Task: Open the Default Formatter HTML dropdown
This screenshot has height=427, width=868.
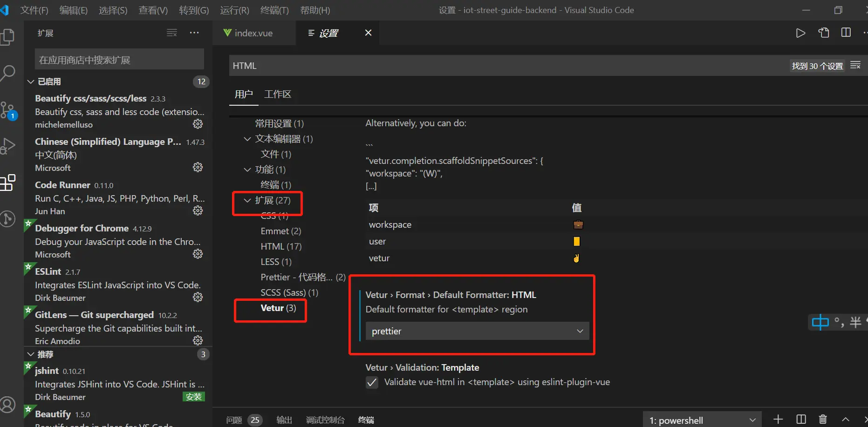Action: (x=477, y=331)
